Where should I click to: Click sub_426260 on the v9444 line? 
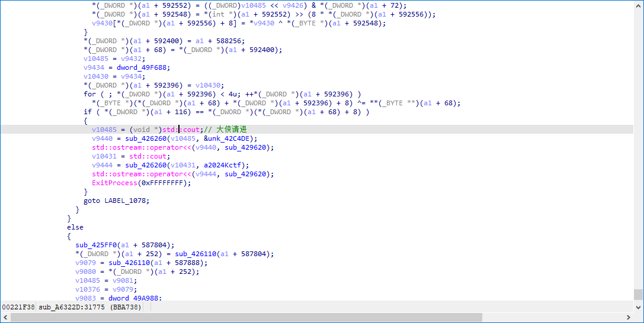(x=146, y=165)
